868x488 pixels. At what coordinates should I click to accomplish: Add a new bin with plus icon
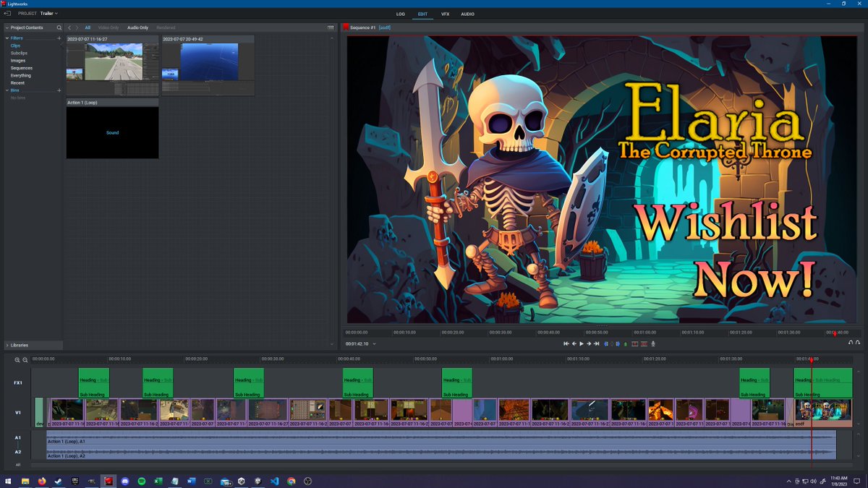pos(59,90)
